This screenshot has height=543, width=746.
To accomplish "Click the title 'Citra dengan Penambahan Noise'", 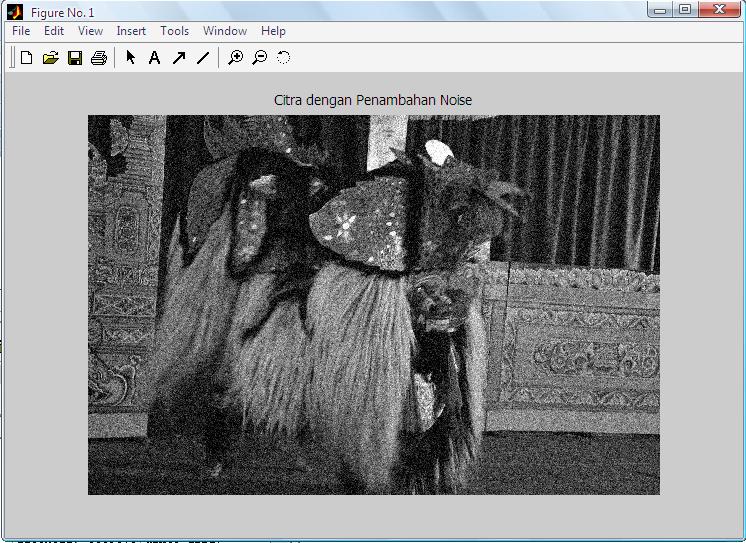I will click(x=373, y=100).
